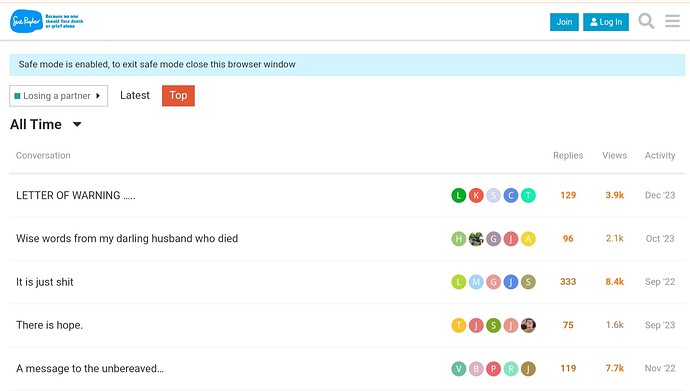Click yellow A avatar in Wise words row
Screen dimensions: 690x391
click(528, 239)
